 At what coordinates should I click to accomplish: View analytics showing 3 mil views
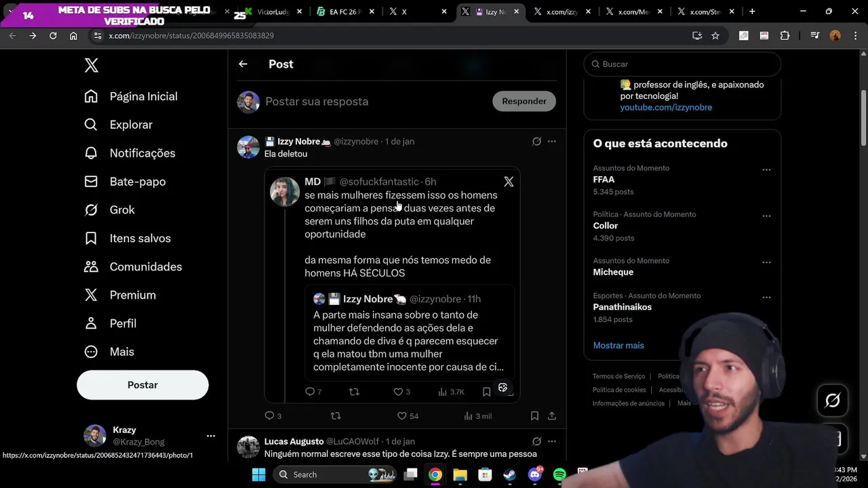[x=477, y=415]
